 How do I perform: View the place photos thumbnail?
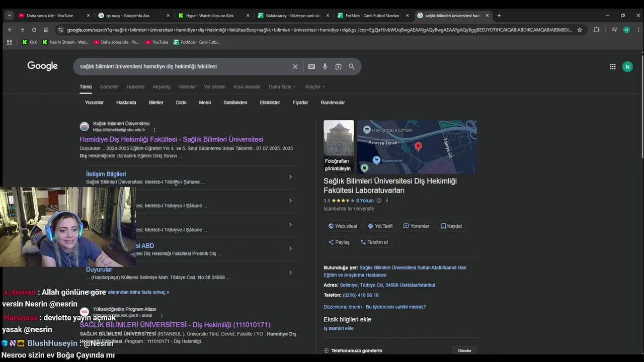coord(339,147)
